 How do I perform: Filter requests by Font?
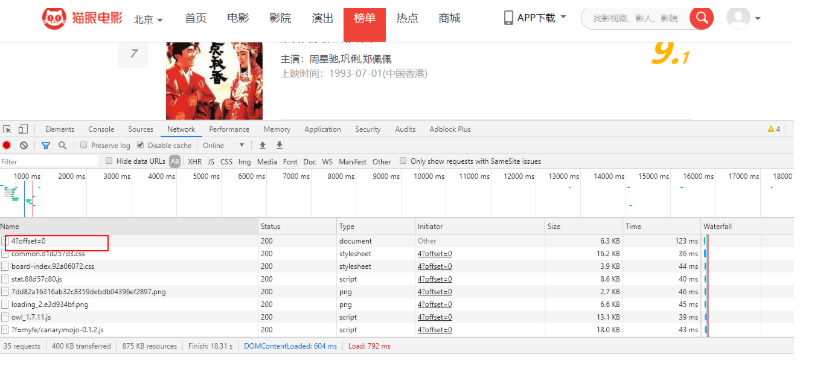coord(290,162)
